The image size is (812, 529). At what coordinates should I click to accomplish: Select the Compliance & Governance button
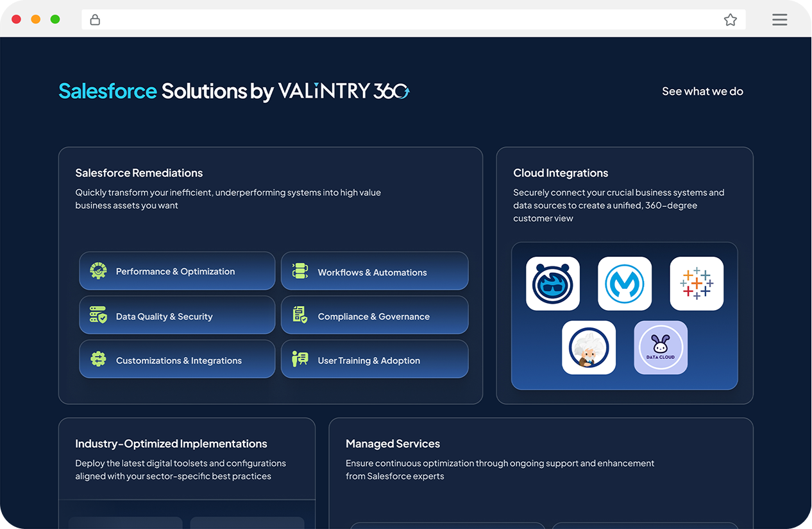point(375,315)
